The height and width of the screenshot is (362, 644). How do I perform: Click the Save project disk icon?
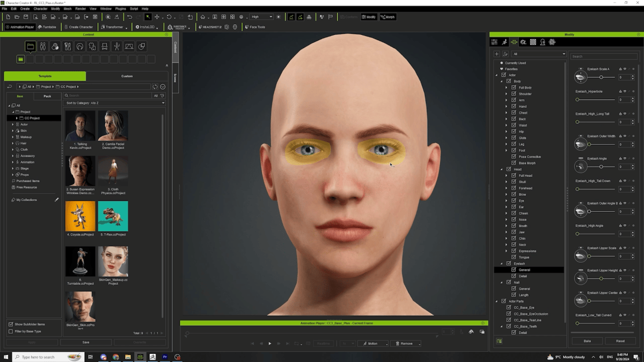[26, 17]
